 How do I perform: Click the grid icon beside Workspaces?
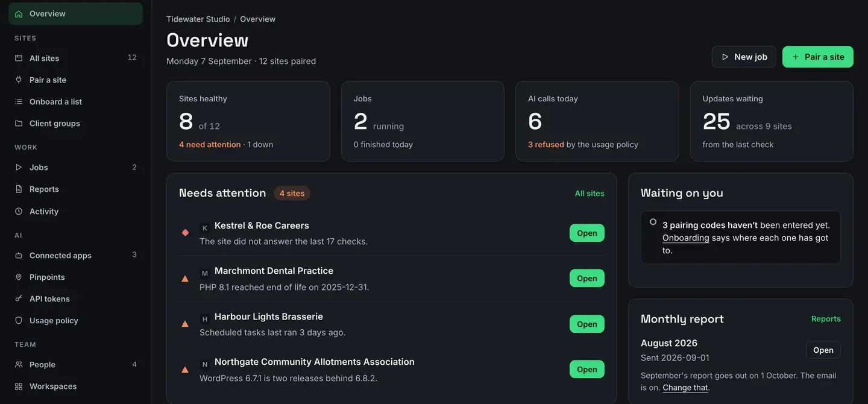coord(19,387)
